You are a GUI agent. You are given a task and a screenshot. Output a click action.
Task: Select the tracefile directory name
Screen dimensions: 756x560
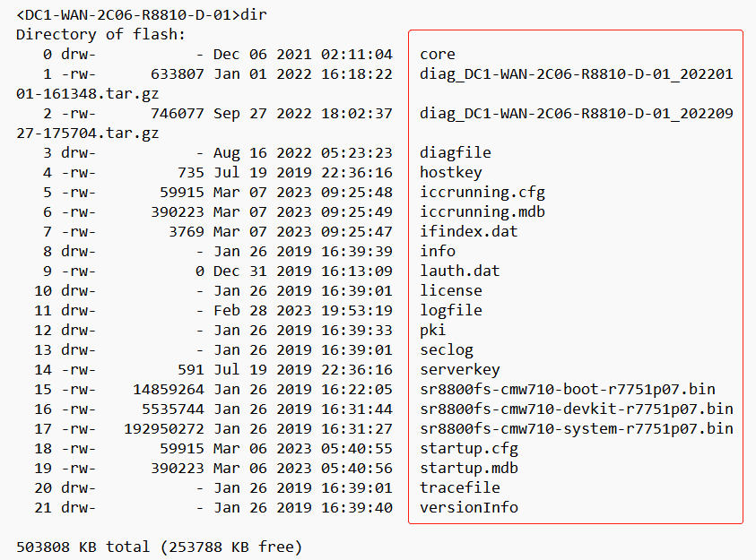click(x=459, y=487)
